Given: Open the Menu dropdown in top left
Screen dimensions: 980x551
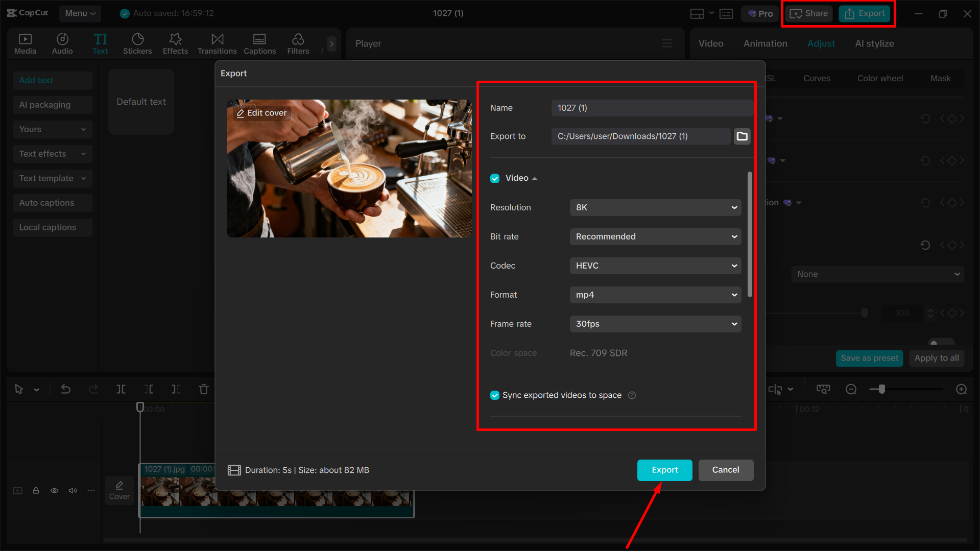Looking at the screenshot, I should [x=80, y=13].
